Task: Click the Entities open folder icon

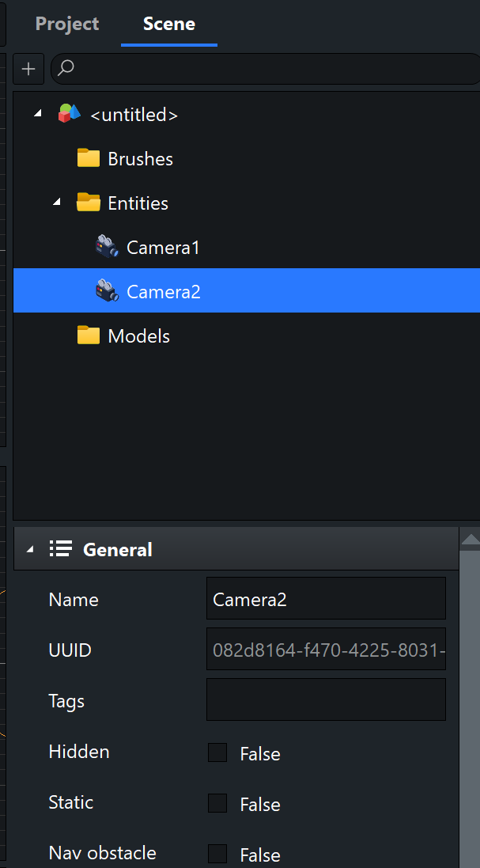Action: pos(89,203)
